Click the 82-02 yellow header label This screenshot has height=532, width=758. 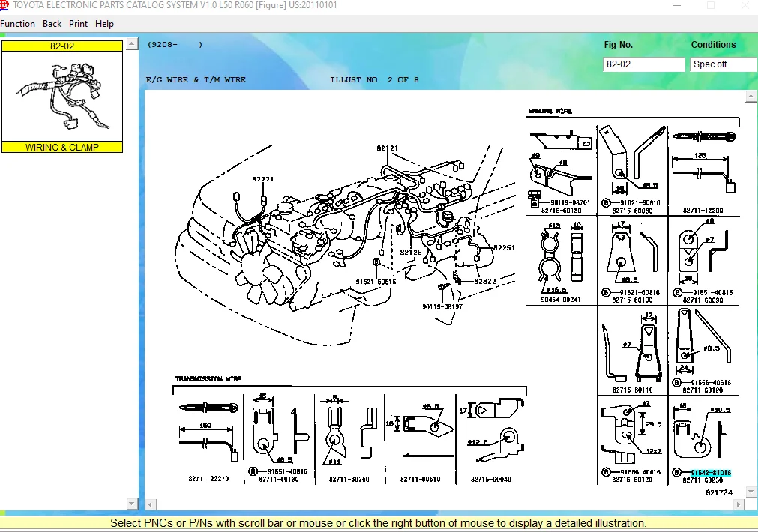62,46
